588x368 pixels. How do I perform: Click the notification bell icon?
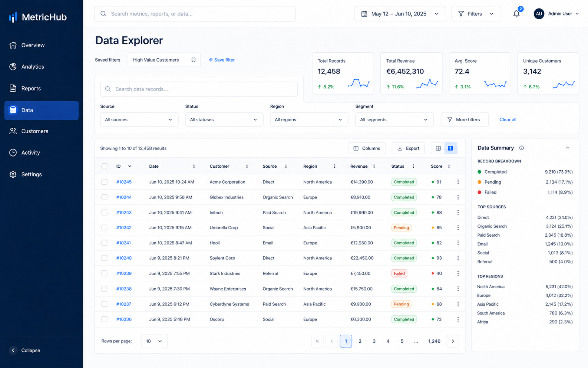coord(516,14)
